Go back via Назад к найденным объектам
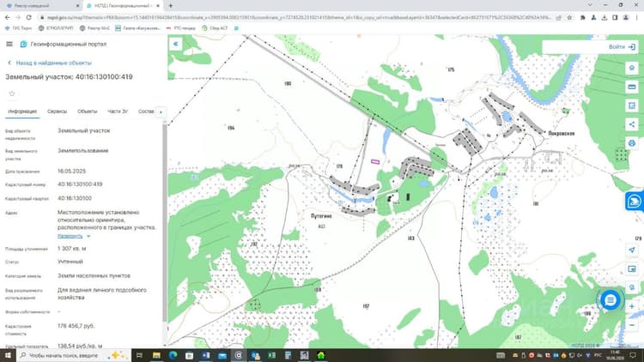This screenshot has width=644, height=362. [x=50, y=63]
